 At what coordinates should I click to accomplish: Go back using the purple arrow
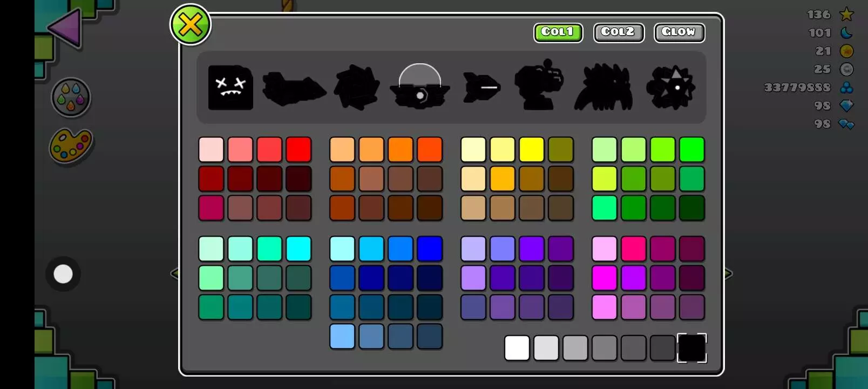tap(65, 27)
